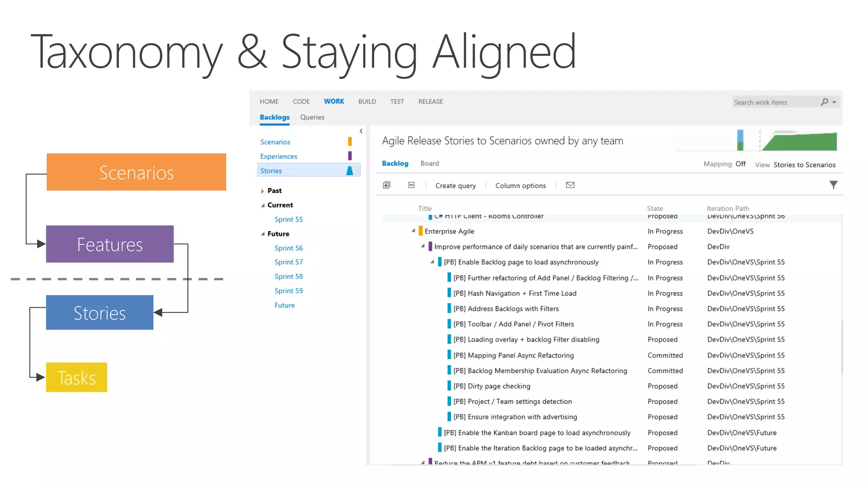Collapse the Current iterations node

[263, 205]
